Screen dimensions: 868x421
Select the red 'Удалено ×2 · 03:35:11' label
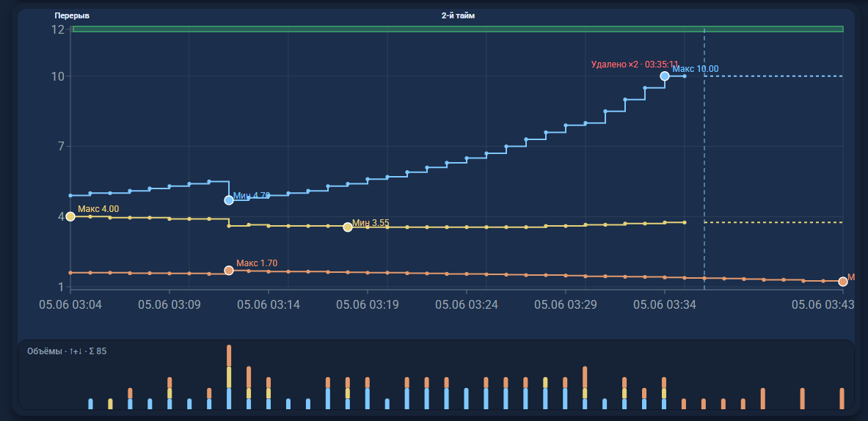click(635, 64)
